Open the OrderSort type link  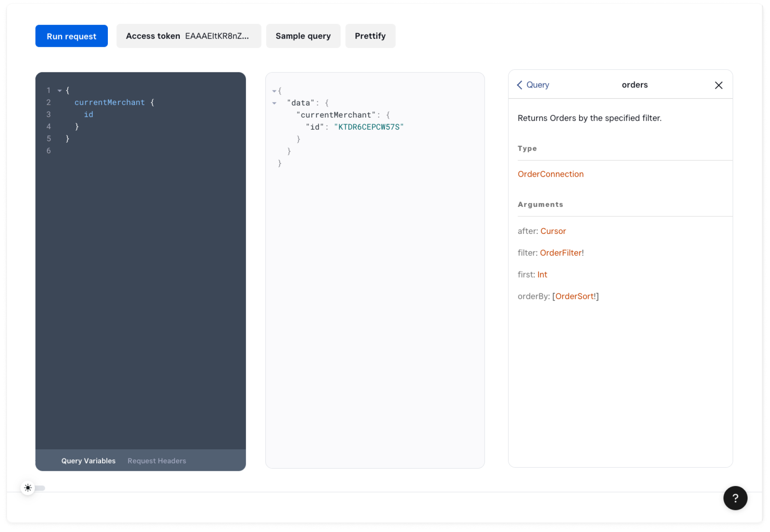point(574,296)
